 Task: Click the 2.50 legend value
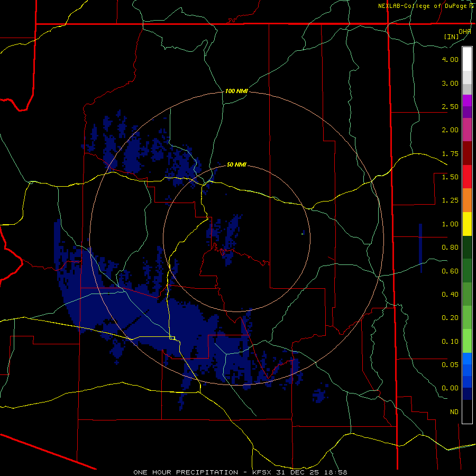450,106
